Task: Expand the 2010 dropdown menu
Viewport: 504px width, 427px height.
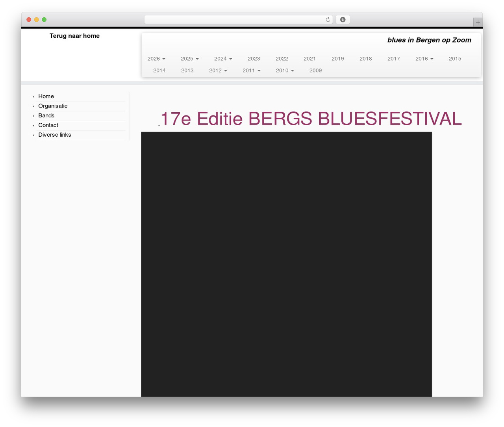Action: coord(285,71)
